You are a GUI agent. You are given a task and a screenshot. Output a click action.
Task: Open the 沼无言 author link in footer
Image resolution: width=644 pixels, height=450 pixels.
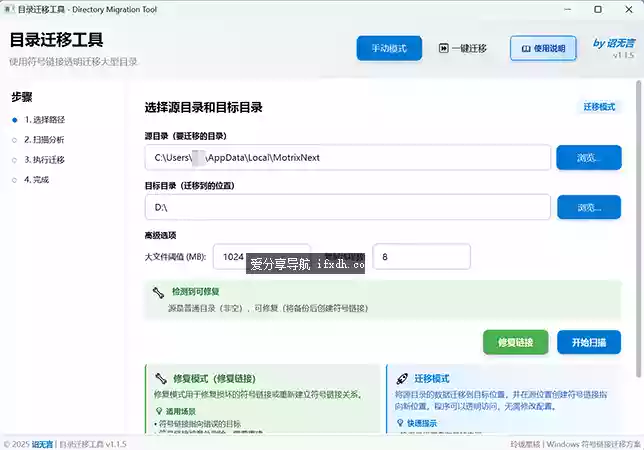pyautogui.click(x=42, y=444)
